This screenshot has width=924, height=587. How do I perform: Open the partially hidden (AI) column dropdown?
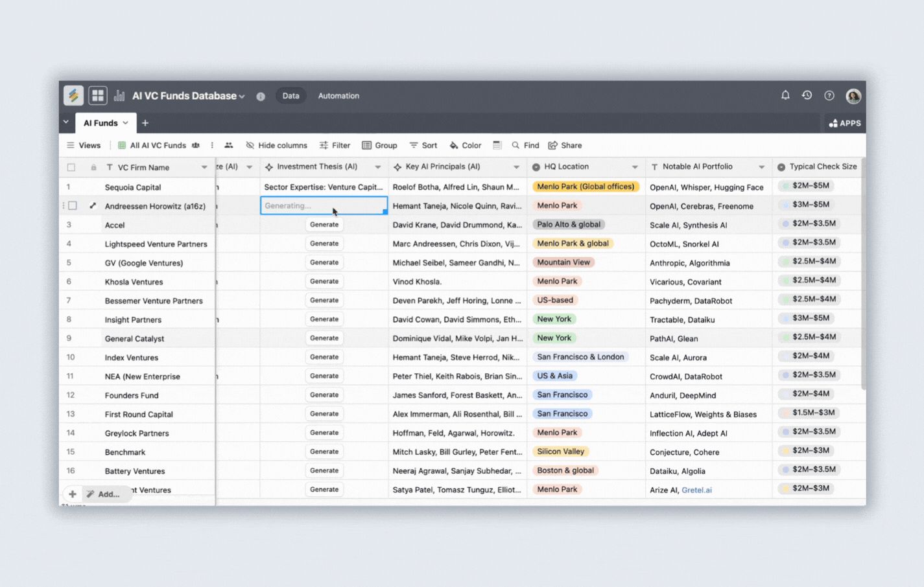coord(249,167)
